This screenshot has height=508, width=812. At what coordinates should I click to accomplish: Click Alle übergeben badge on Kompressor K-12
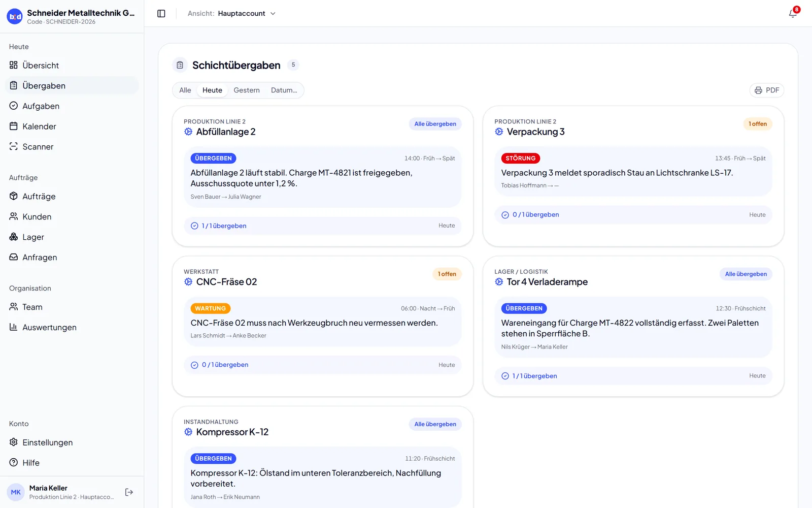coord(435,424)
